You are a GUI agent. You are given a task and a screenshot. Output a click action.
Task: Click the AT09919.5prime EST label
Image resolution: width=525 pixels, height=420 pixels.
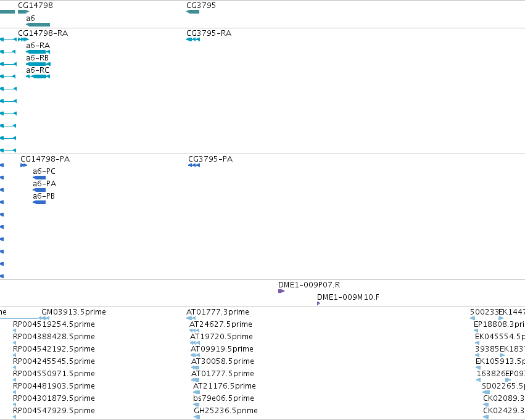tap(222, 349)
